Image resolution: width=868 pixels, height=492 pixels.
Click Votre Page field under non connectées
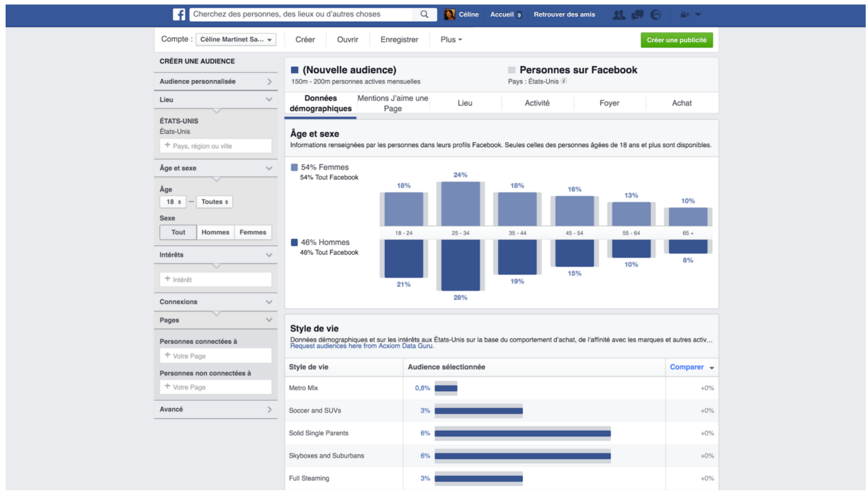click(x=216, y=387)
